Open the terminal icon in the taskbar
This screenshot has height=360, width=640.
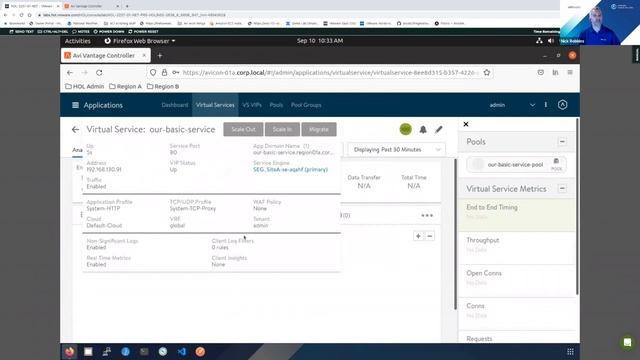pos(144,351)
